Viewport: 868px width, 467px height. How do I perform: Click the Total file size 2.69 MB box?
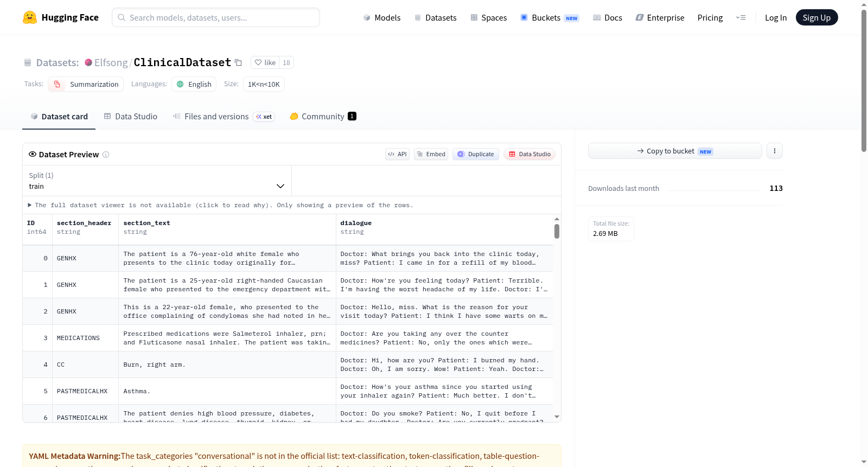(611, 229)
